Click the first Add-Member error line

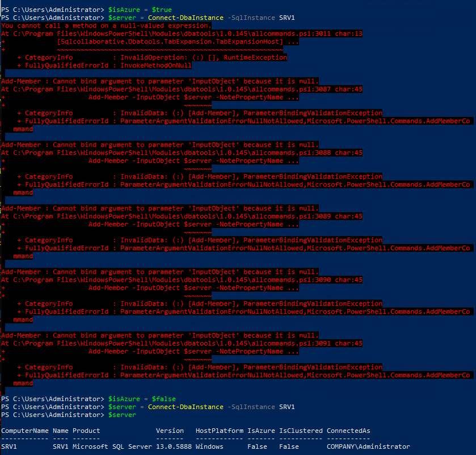(159, 81)
